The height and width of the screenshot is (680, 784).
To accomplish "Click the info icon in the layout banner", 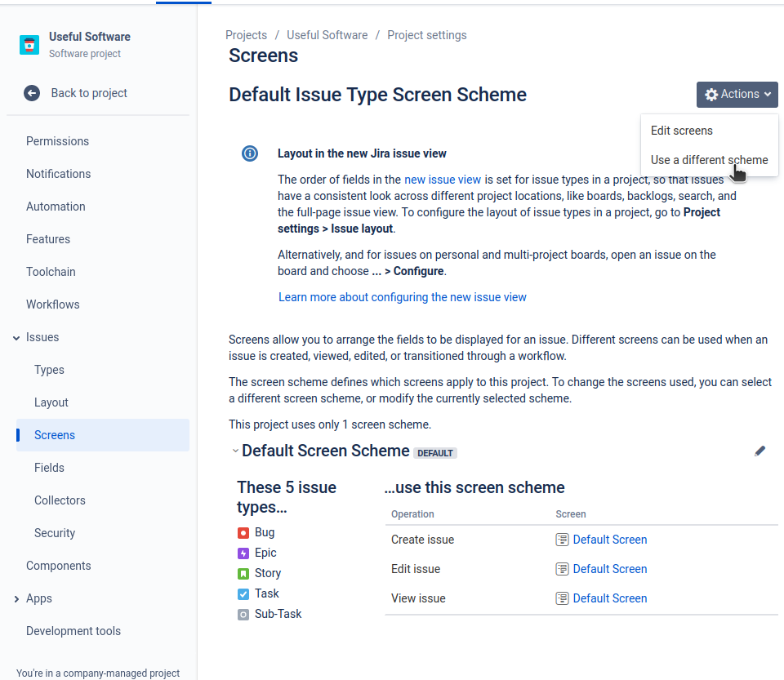I will [250, 153].
